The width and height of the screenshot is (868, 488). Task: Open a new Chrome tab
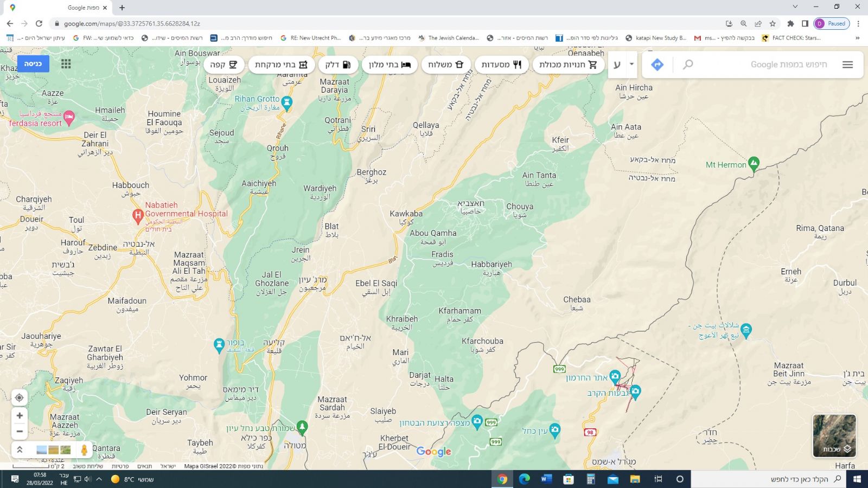(122, 8)
